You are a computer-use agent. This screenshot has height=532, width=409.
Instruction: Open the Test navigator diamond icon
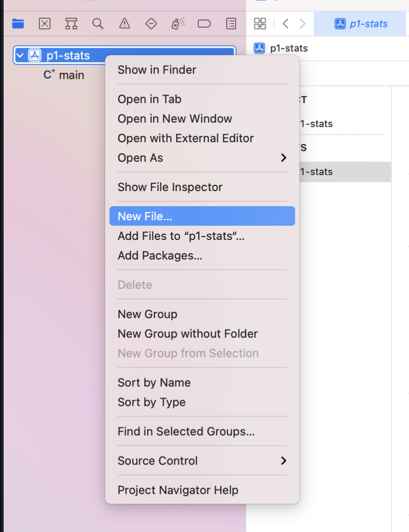pos(151,23)
